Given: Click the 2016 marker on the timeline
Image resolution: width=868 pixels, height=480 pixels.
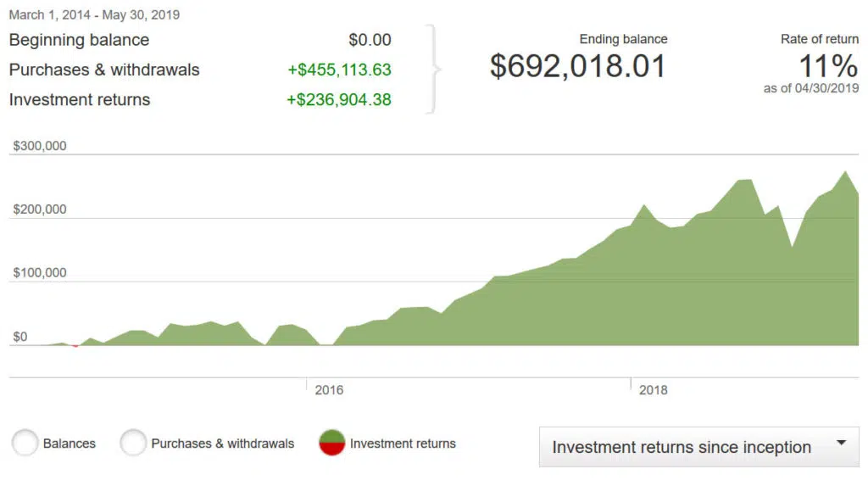Looking at the screenshot, I should pyautogui.click(x=329, y=390).
